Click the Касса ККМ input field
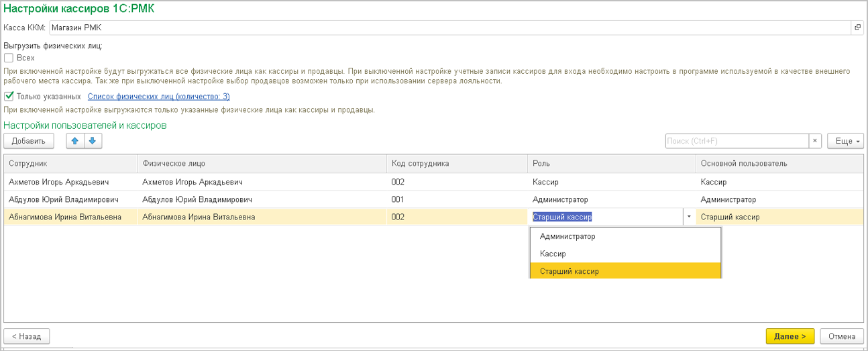 [448, 28]
